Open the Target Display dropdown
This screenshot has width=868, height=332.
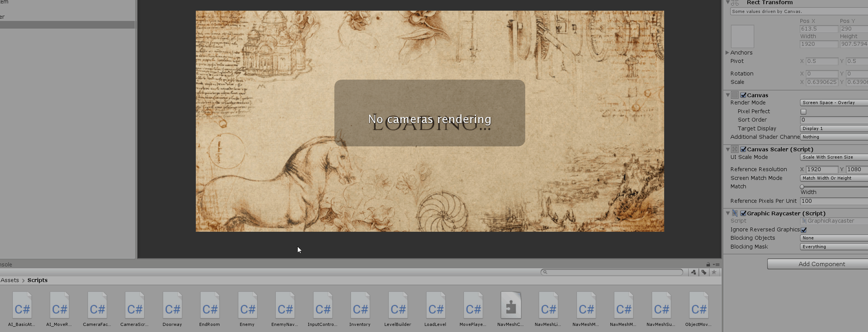tap(834, 128)
